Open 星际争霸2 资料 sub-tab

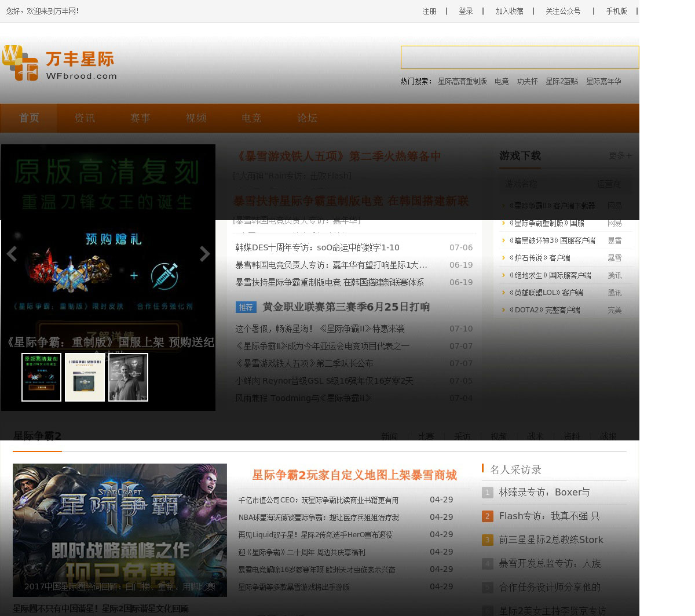coord(572,436)
